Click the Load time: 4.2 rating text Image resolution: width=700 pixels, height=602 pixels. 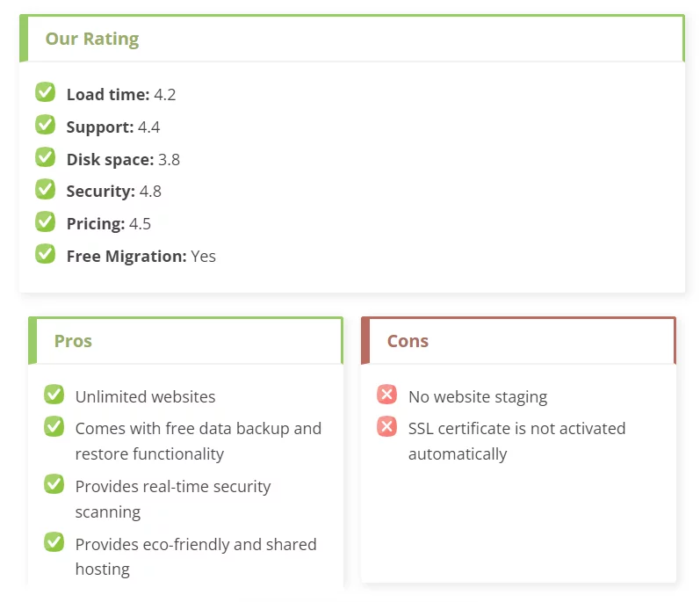point(121,95)
